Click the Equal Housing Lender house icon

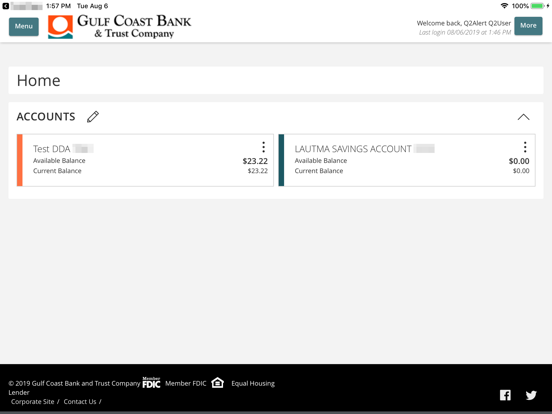218,383
